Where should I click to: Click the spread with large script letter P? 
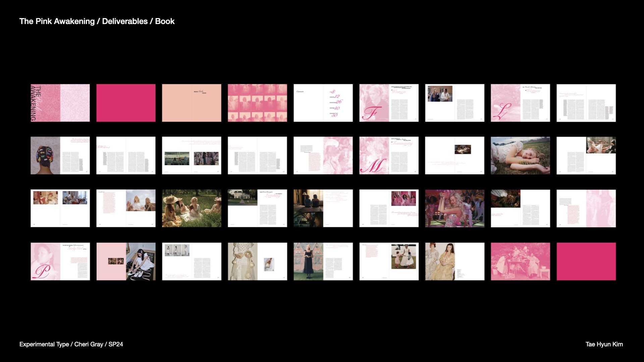click(60, 261)
